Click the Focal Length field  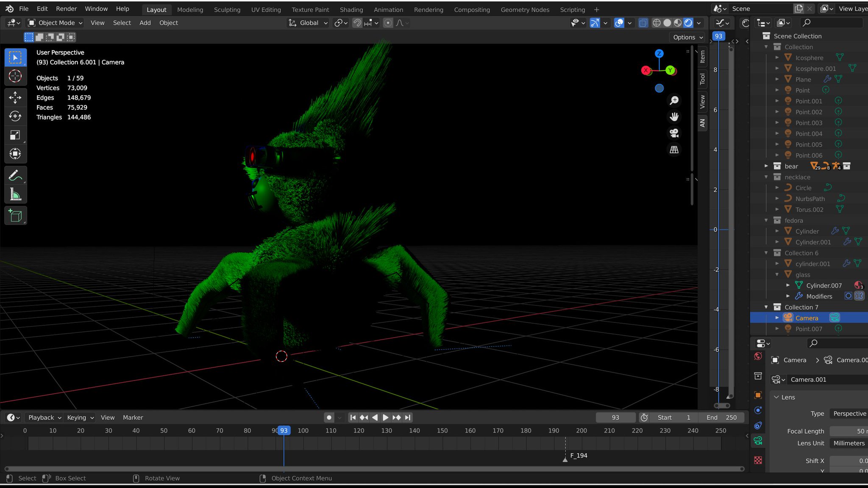click(x=849, y=431)
